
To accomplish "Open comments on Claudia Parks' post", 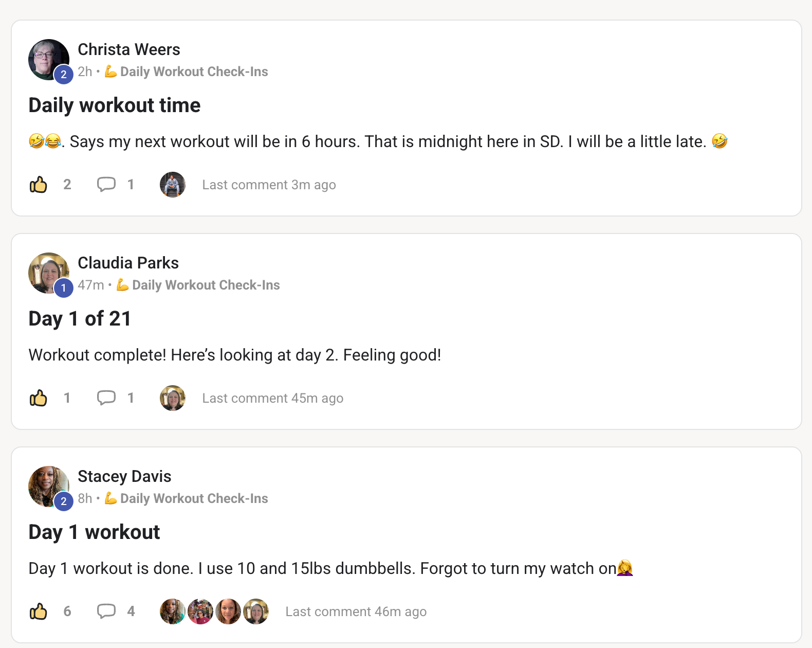I will point(106,398).
